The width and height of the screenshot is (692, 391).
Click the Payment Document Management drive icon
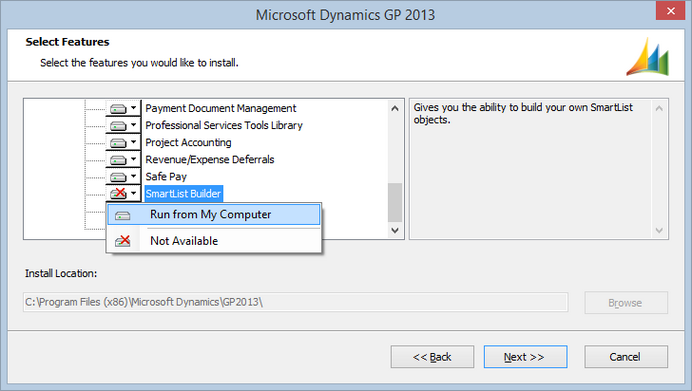[118, 108]
